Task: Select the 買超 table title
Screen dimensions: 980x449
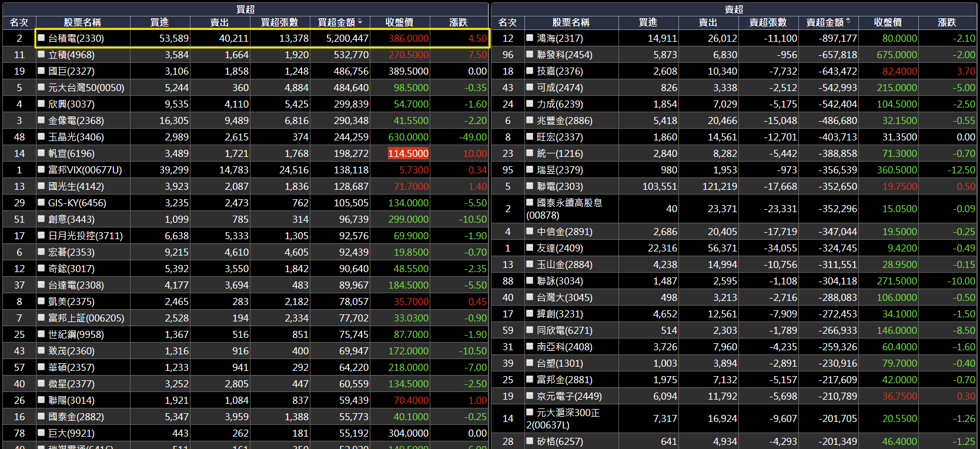Action: (x=245, y=9)
